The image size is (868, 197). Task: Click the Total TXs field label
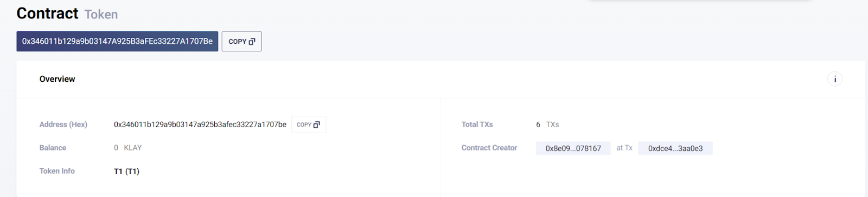tap(477, 124)
